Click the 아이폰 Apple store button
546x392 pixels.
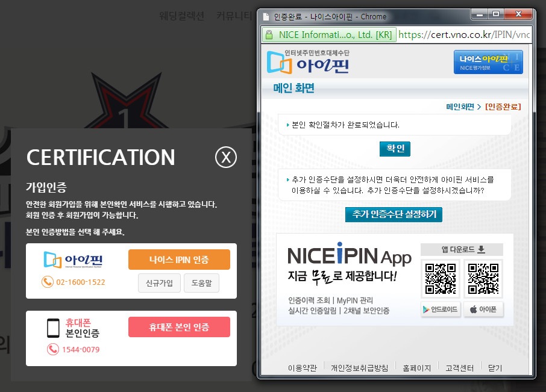pos(483,310)
